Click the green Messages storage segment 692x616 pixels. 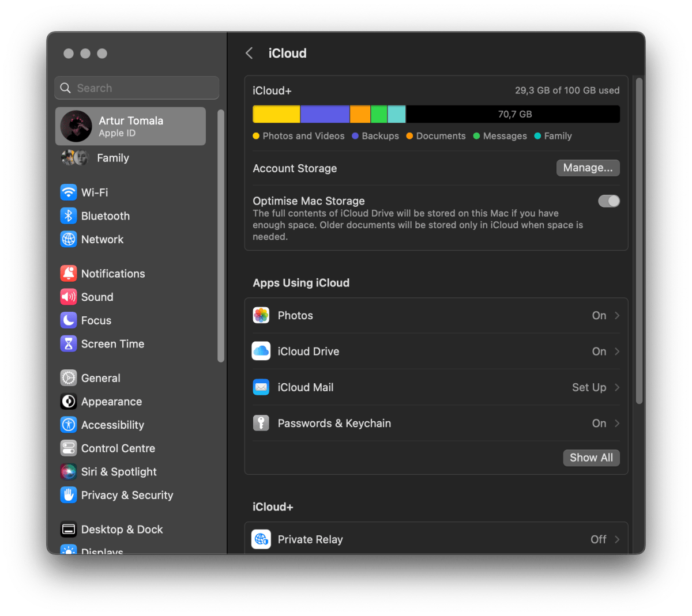[x=379, y=114]
